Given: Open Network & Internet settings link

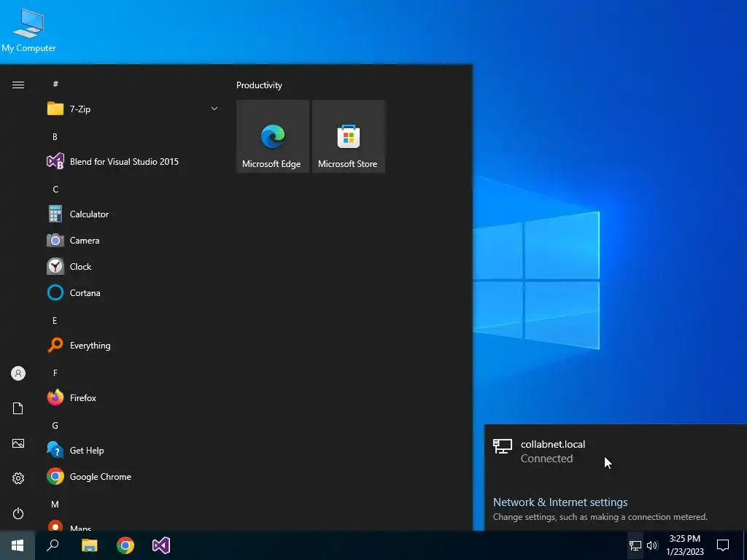Looking at the screenshot, I should [x=560, y=502].
